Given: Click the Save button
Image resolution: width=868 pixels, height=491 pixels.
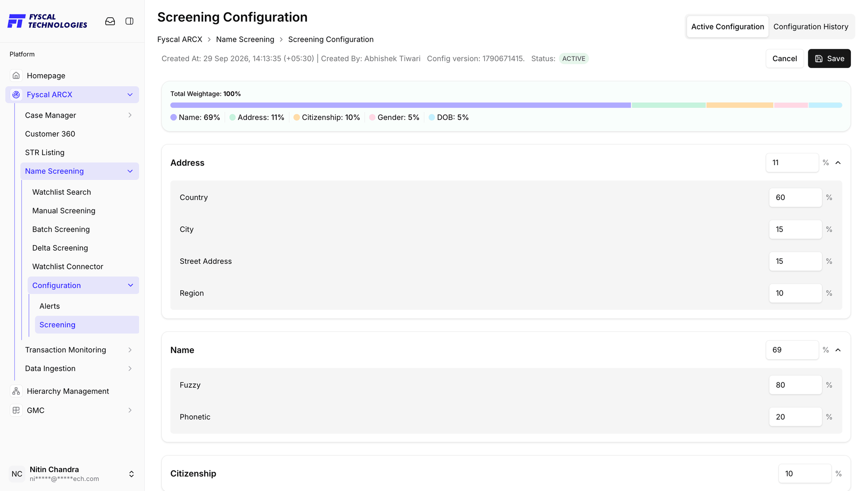Looking at the screenshot, I should (x=829, y=58).
